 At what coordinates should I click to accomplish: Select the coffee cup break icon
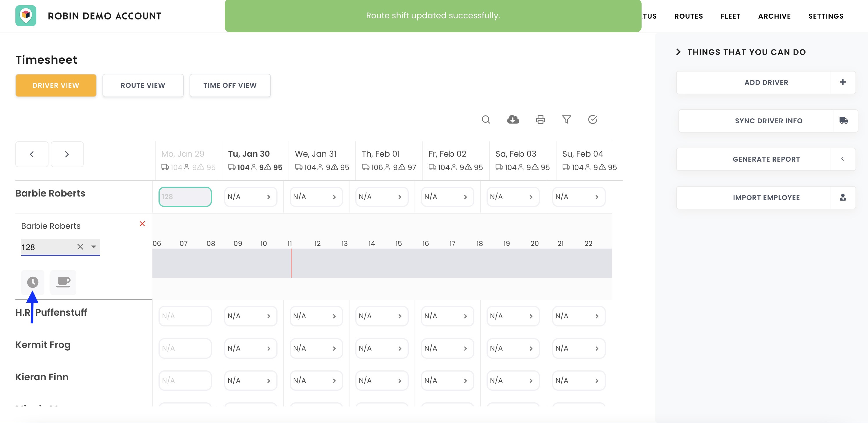(x=63, y=282)
